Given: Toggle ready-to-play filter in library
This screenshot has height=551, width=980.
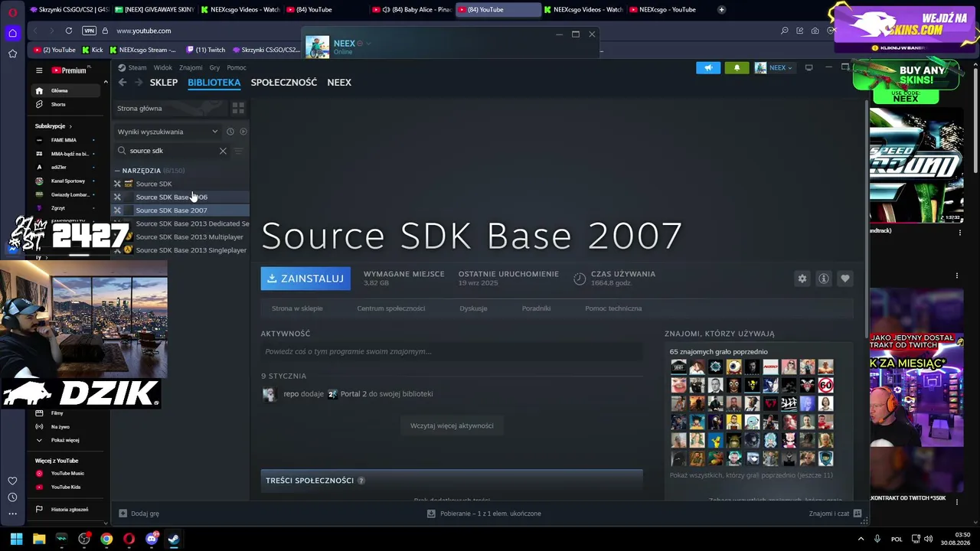Looking at the screenshot, I should (x=243, y=132).
